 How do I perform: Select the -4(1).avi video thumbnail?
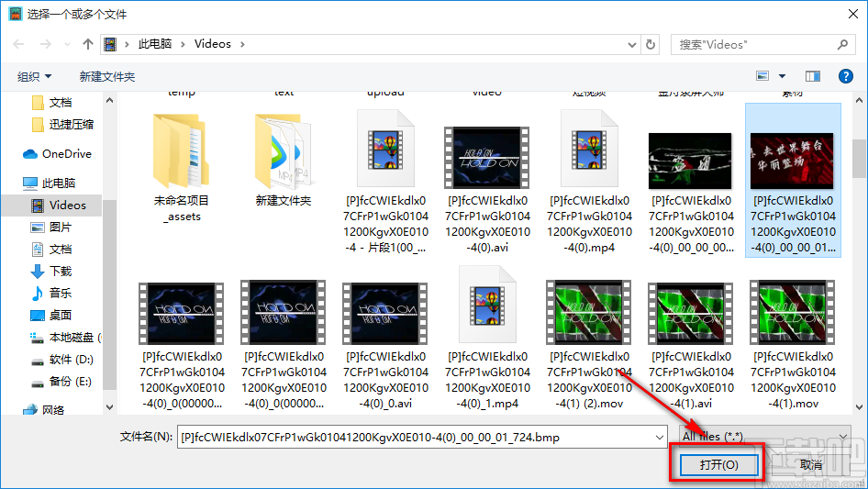coord(690,313)
